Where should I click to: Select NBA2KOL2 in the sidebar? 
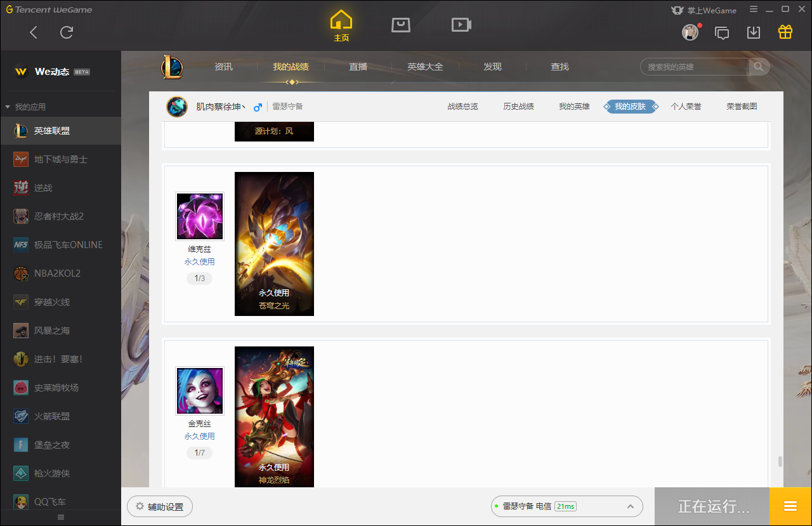[60, 273]
